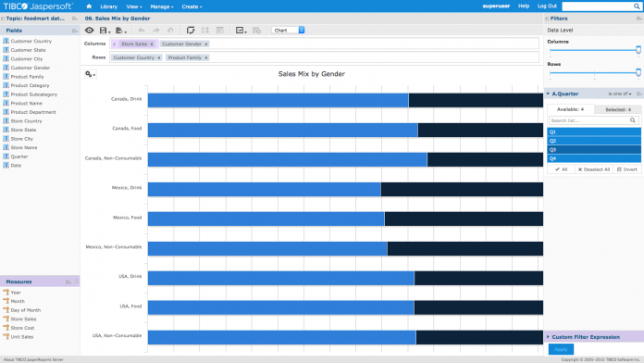Collapse the Topic panel toggle
The image size is (644, 363).
(x=3, y=19)
